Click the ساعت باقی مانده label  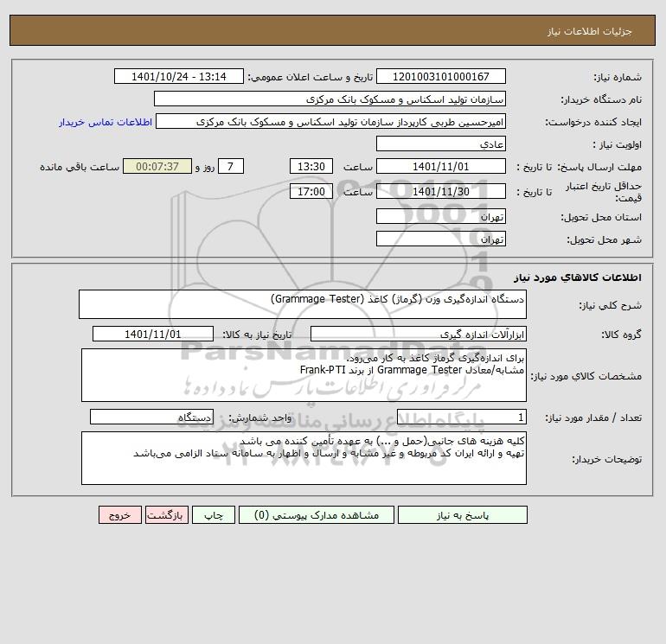point(80,167)
